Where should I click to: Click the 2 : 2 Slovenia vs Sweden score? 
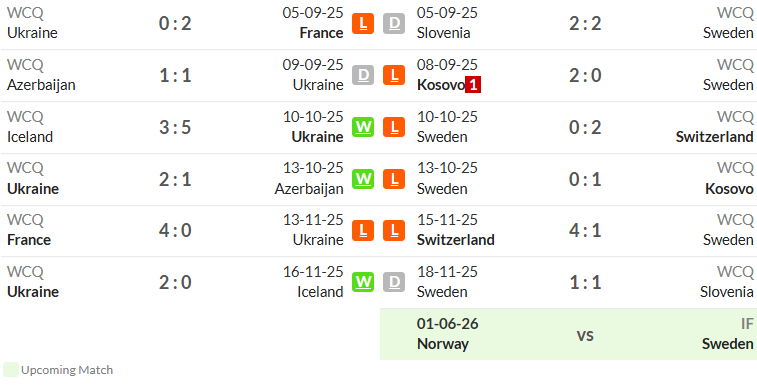[585, 23]
